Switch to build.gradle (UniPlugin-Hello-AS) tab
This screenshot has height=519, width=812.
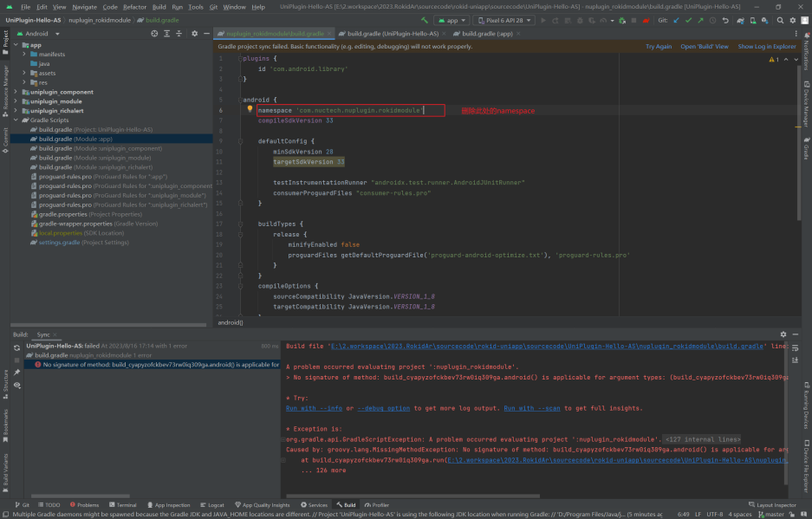pyautogui.click(x=393, y=33)
